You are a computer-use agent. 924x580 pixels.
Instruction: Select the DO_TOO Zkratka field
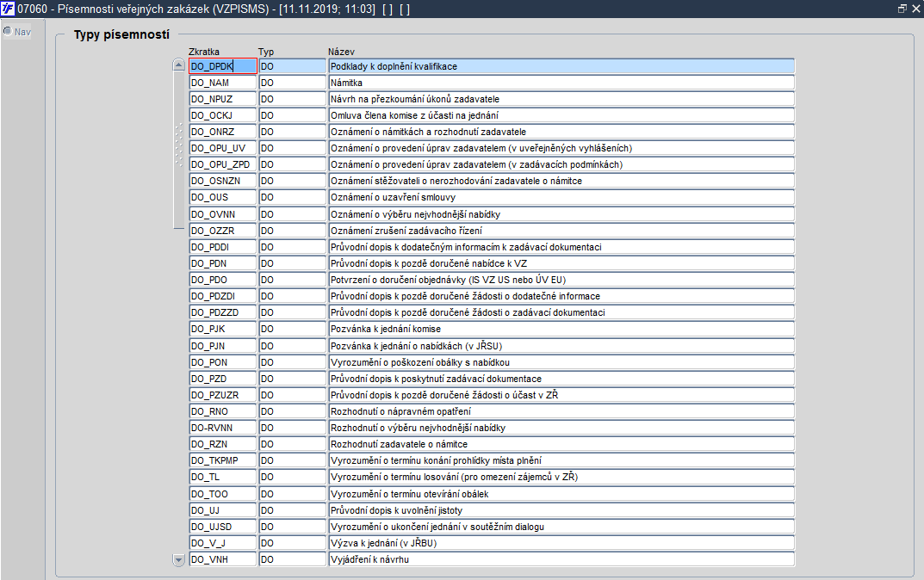point(223,494)
